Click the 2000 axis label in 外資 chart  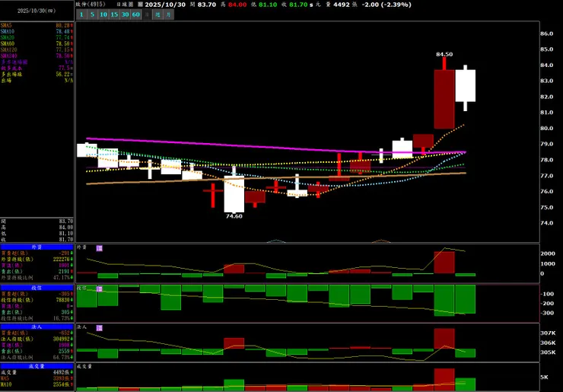point(548,253)
